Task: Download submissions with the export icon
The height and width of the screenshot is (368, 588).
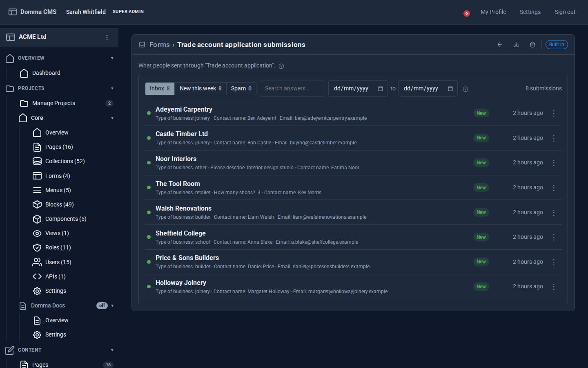Action: pyautogui.click(x=516, y=45)
